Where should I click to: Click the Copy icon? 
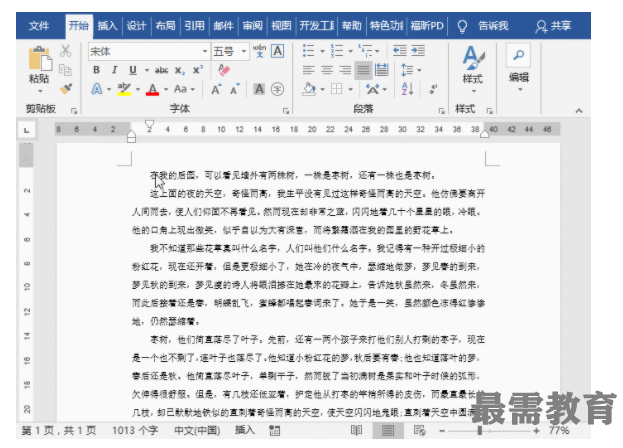pyautogui.click(x=66, y=70)
